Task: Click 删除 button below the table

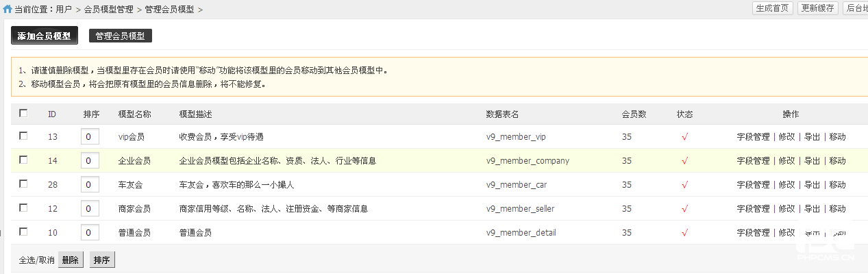Action: coord(71,260)
